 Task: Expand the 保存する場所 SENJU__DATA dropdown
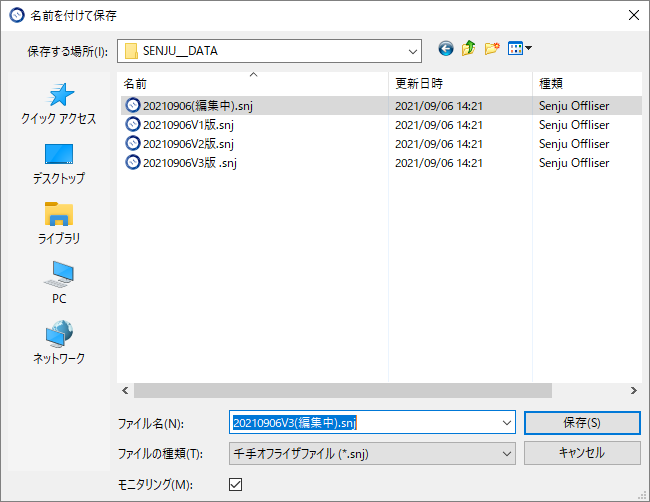pos(412,51)
